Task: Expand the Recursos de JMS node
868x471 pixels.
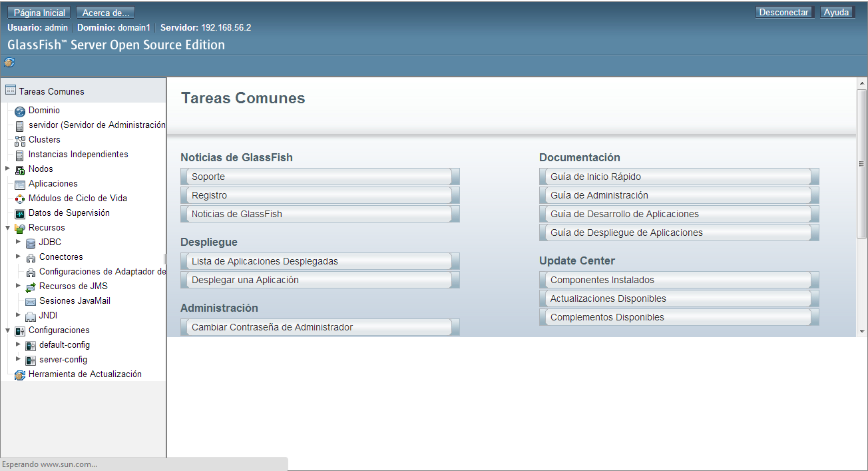Action: click(x=19, y=286)
